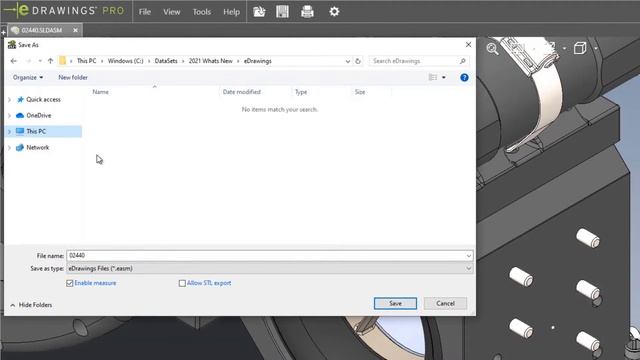Open the Help menu
640x360 pixels.
click(231, 12)
